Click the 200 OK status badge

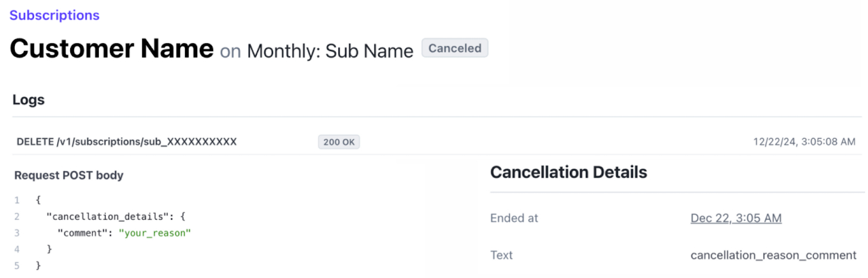[x=339, y=142]
